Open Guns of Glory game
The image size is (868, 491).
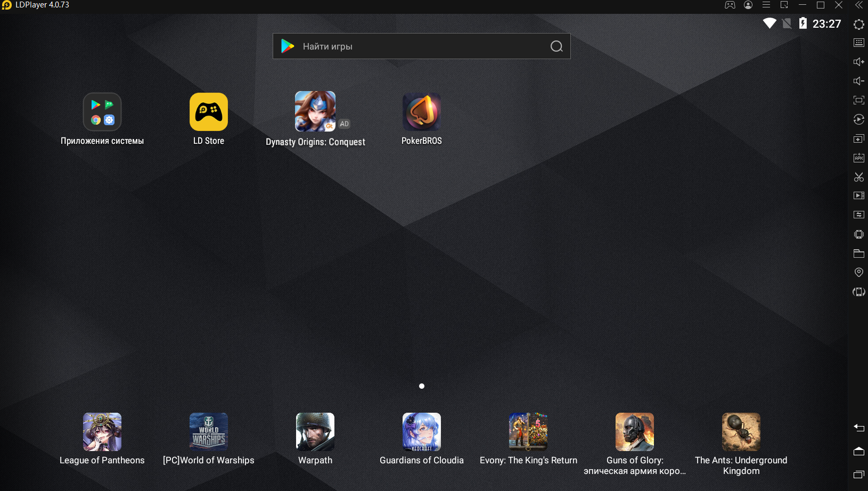[635, 432]
